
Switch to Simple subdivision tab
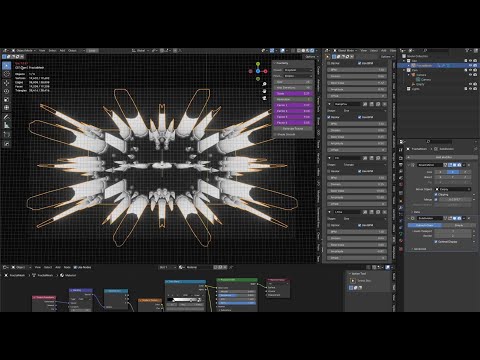click(459, 225)
